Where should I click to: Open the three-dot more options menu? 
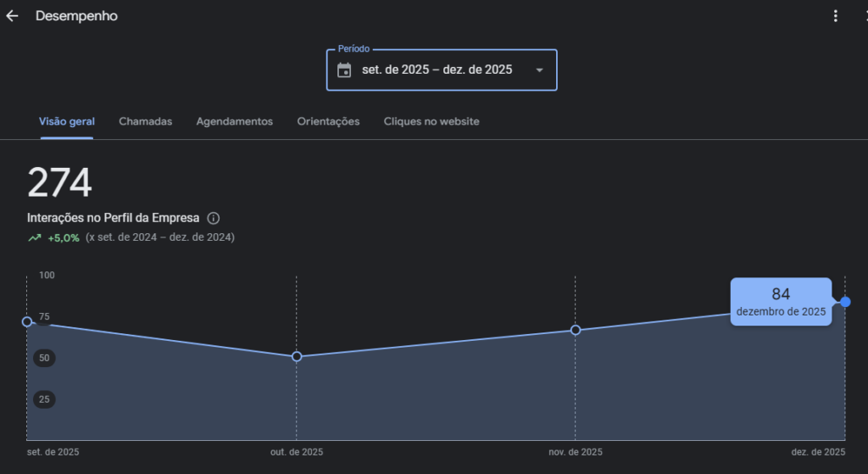[836, 16]
